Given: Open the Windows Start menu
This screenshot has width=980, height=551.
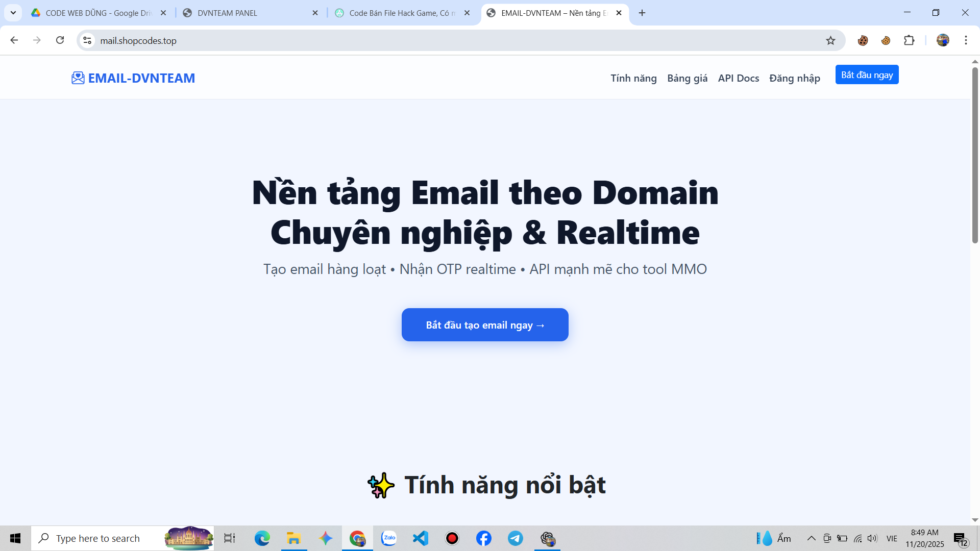Looking at the screenshot, I should [15, 538].
